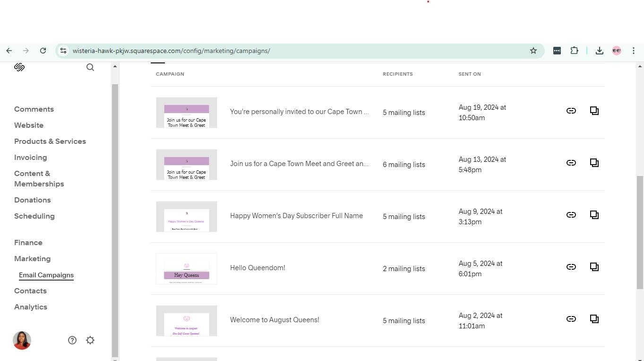
Task: Open the settings gear icon
Action: pyautogui.click(x=90, y=340)
